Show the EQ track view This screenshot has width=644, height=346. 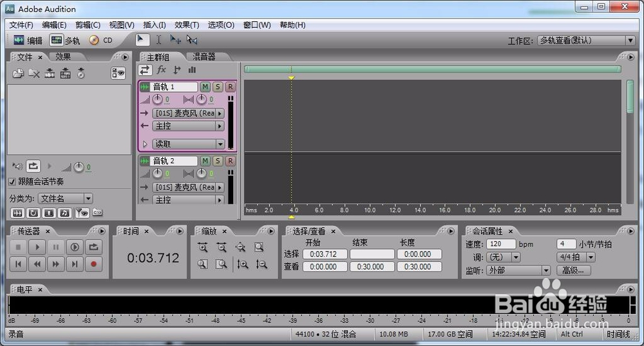pos(192,70)
